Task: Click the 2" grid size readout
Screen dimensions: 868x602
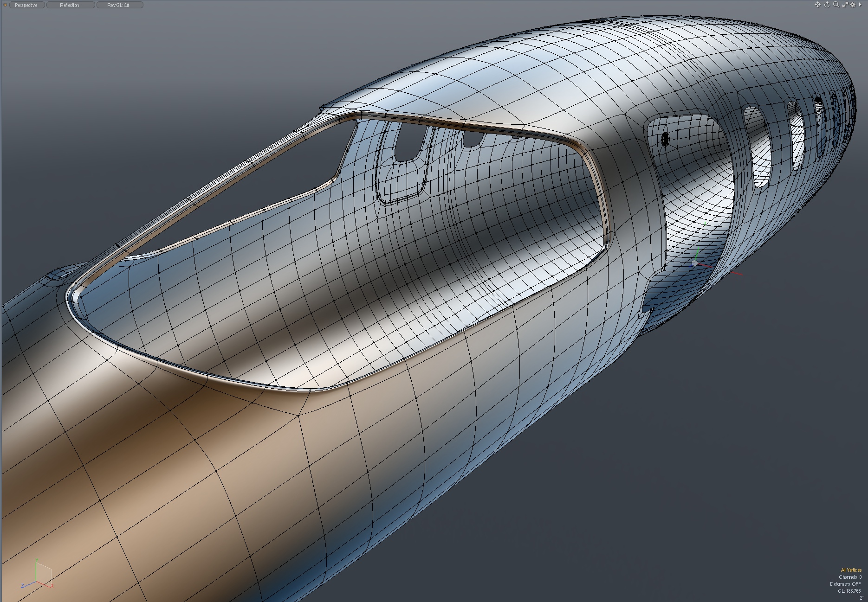Action: 861,598
